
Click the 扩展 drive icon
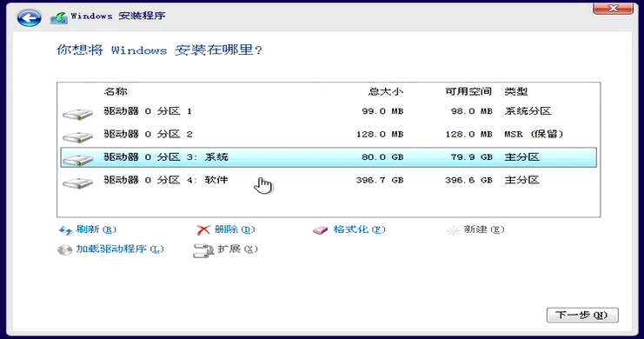(203, 250)
